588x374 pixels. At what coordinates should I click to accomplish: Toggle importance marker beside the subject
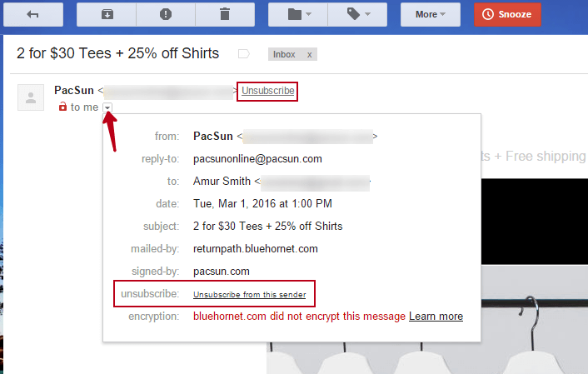pyautogui.click(x=244, y=54)
